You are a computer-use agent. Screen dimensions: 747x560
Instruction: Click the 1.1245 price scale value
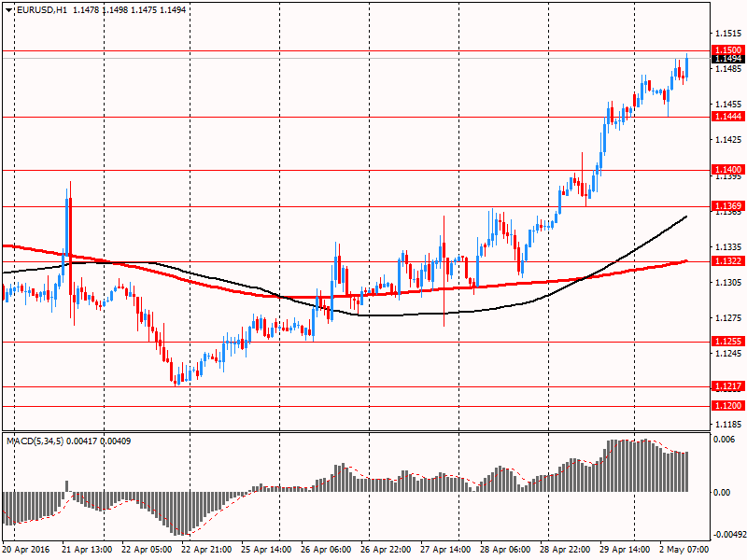[728, 354]
